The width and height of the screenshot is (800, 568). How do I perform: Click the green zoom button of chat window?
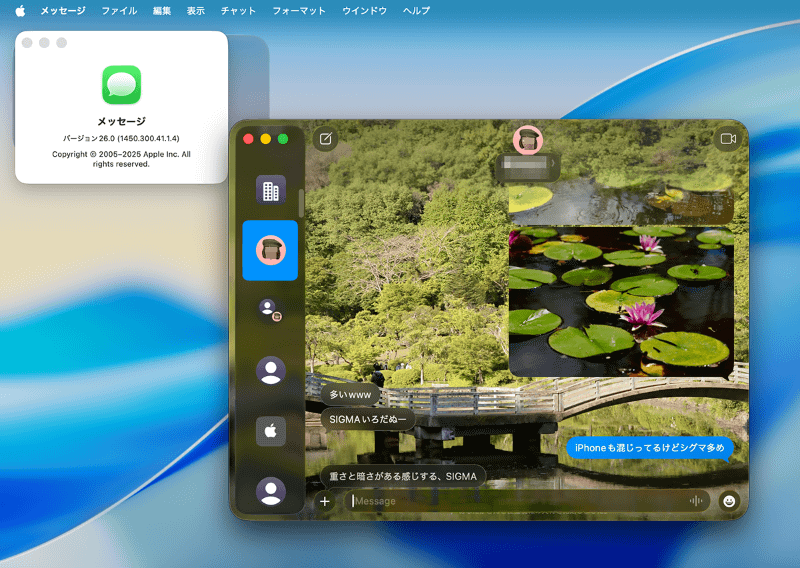(283, 139)
